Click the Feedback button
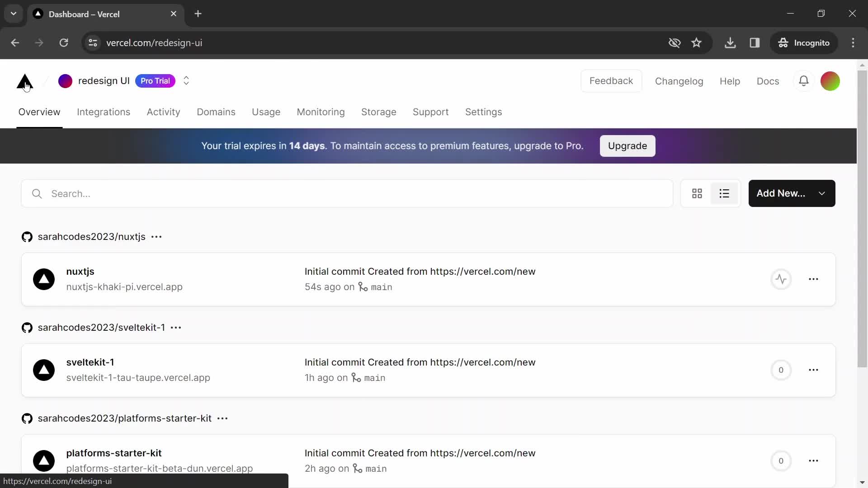 pyautogui.click(x=611, y=81)
